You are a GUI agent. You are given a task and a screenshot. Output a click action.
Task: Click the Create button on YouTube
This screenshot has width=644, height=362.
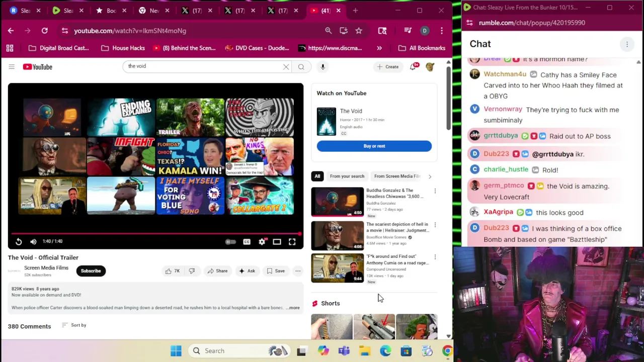pos(388,66)
